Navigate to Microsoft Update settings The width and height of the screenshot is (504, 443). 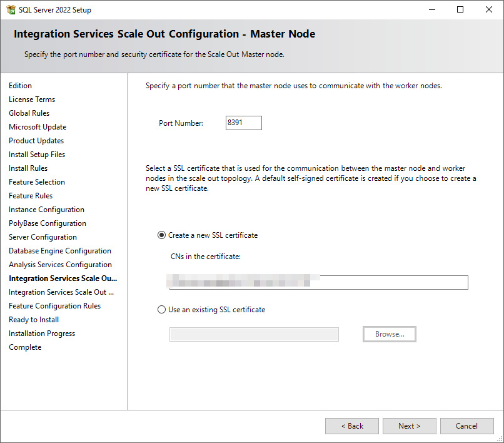pyautogui.click(x=37, y=126)
